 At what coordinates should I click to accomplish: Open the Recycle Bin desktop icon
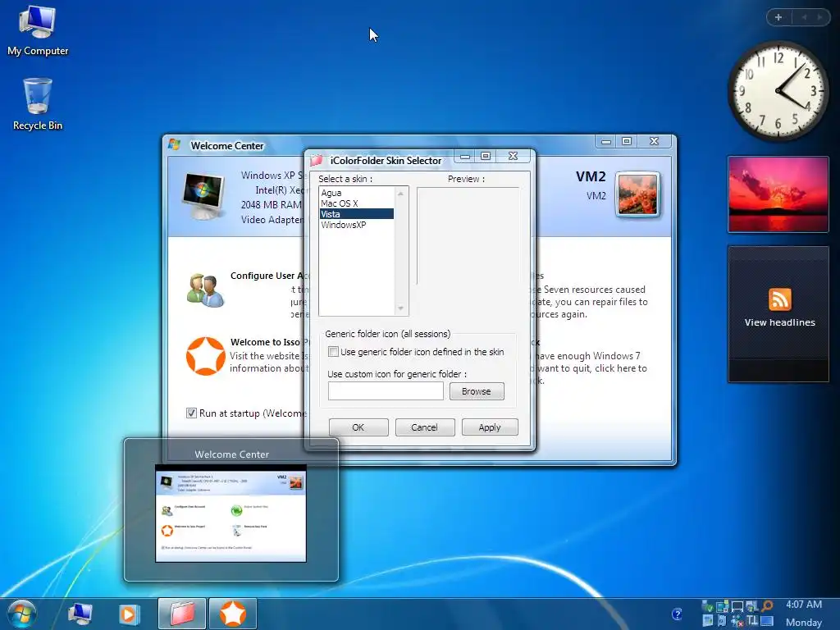38,104
